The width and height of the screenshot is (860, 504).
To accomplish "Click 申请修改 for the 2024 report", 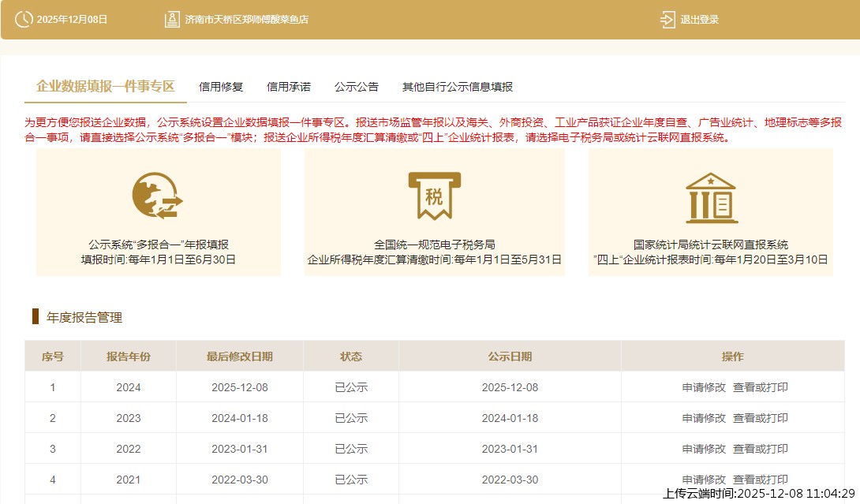I will tap(704, 387).
